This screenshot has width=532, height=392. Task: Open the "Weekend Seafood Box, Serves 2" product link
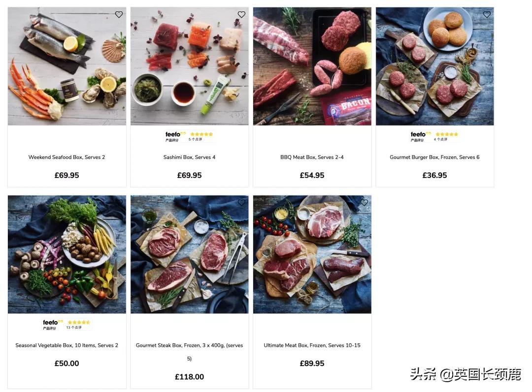pos(66,157)
